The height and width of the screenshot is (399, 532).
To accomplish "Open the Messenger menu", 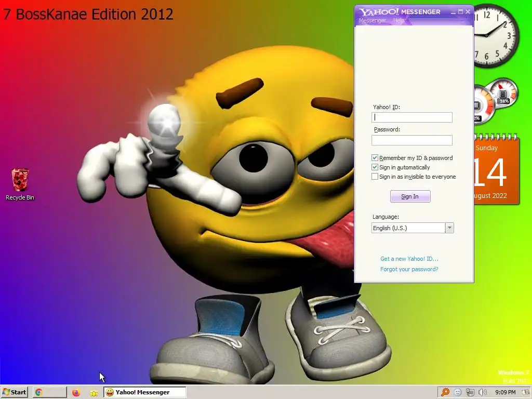I will (372, 20).
